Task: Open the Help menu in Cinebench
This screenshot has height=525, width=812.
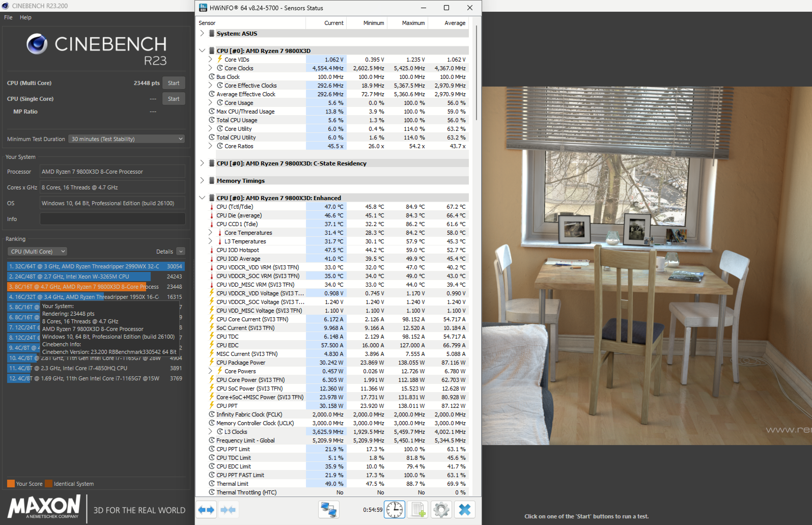Action: [x=25, y=17]
